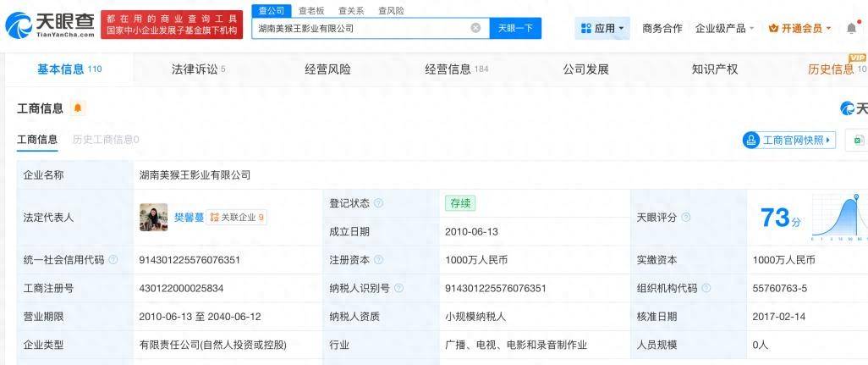The height and width of the screenshot is (365, 868).
Task: Switch to the 知识产权 tab
Action: pos(715,69)
